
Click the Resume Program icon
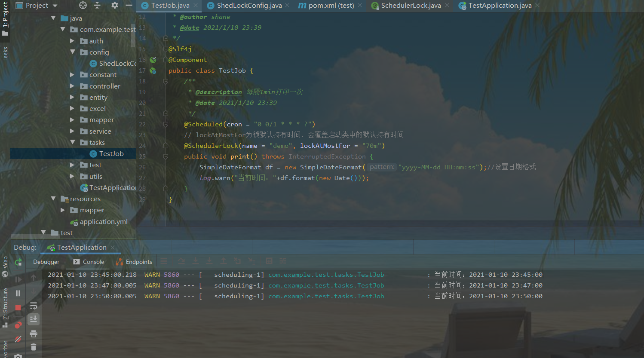[18, 280]
